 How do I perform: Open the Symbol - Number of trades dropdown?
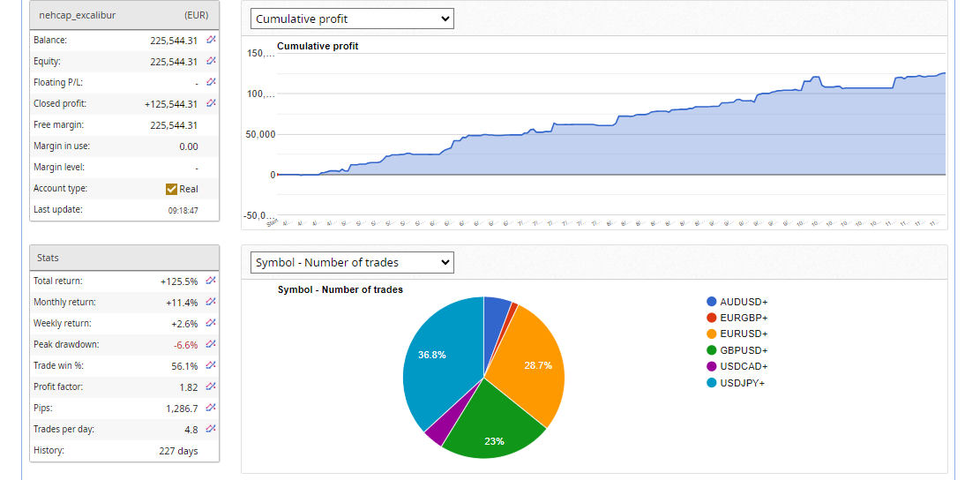pyautogui.click(x=352, y=262)
